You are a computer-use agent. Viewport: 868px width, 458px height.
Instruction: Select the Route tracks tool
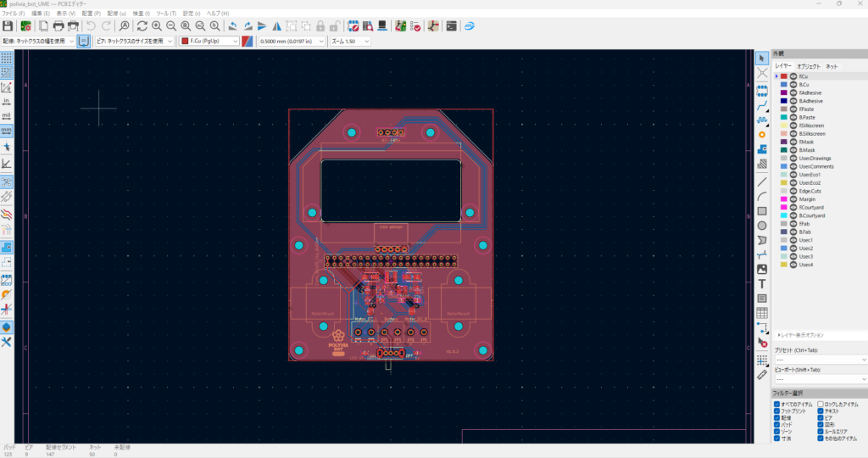tap(762, 104)
